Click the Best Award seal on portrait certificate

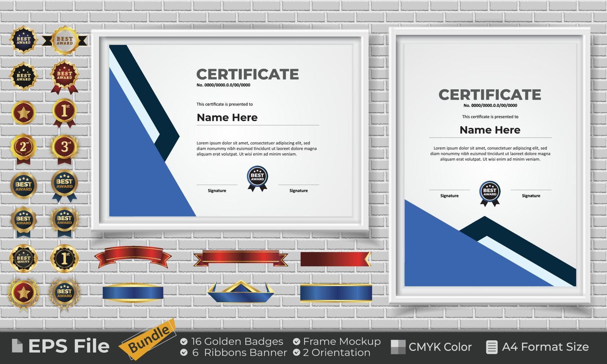click(x=490, y=194)
